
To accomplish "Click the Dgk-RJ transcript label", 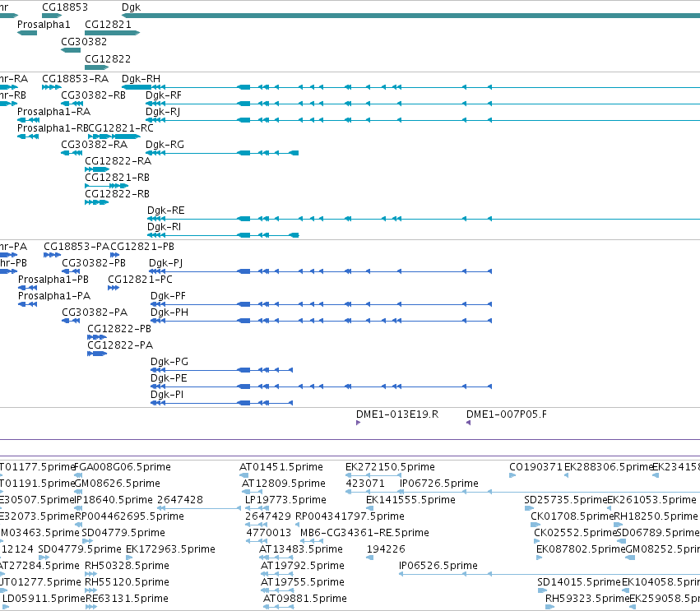I will [x=163, y=112].
